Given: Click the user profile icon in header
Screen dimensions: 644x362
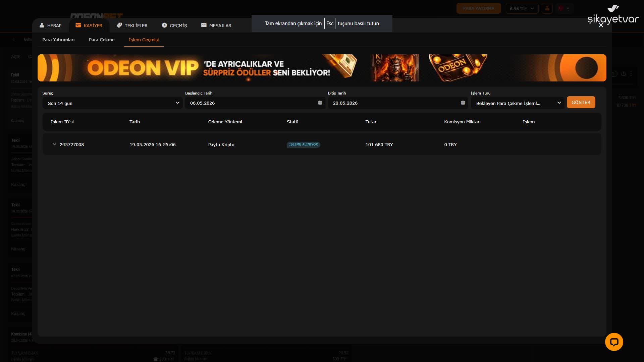Looking at the screenshot, I should (547, 8).
